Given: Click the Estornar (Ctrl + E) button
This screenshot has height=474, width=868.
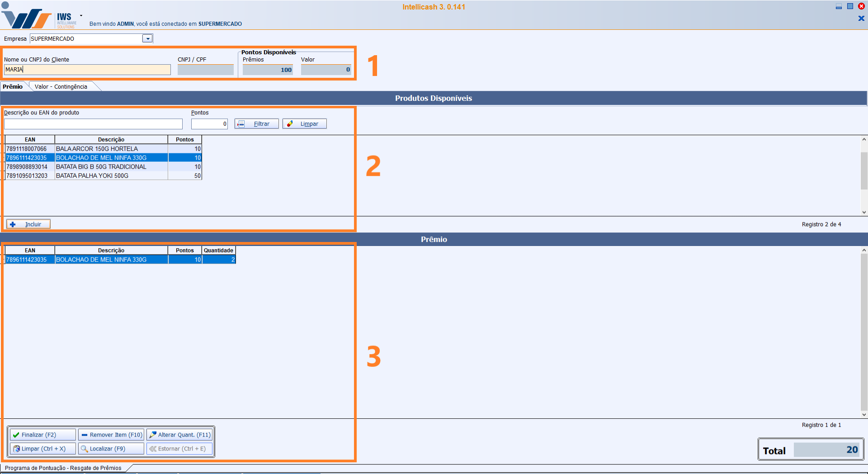Looking at the screenshot, I should pyautogui.click(x=179, y=449).
